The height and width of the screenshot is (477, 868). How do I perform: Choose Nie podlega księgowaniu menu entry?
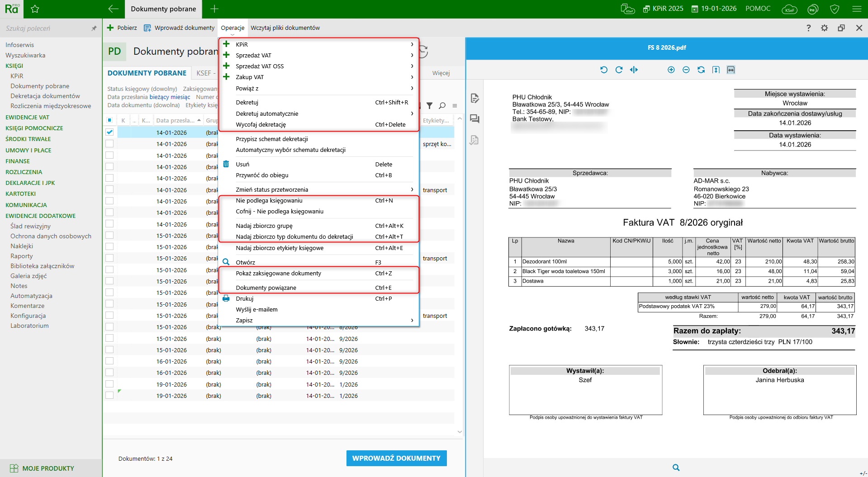(269, 200)
